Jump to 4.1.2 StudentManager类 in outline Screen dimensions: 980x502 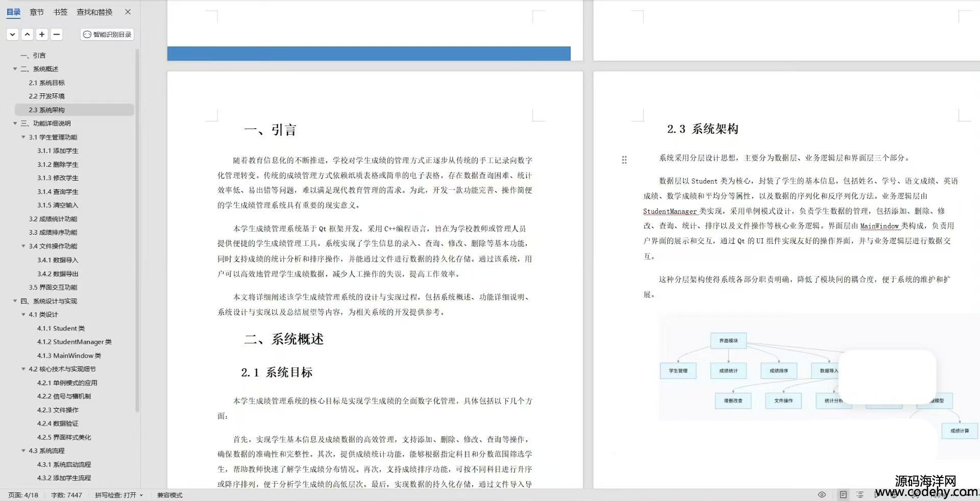point(74,342)
